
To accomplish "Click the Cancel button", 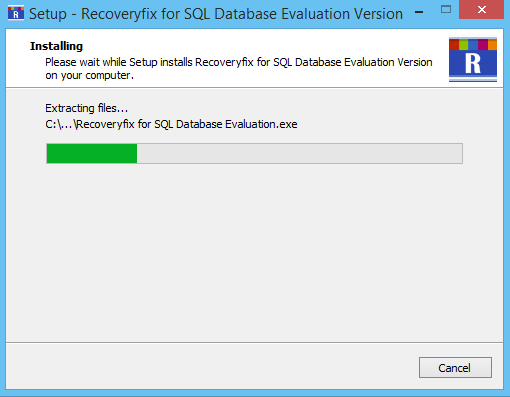I will (x=455, y=368).
